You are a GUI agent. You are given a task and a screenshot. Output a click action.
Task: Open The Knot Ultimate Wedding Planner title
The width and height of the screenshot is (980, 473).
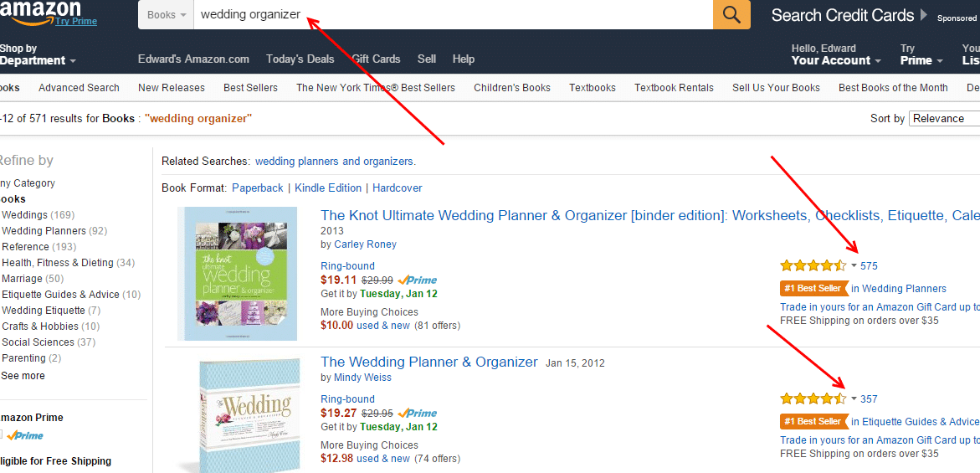(650, 216)
